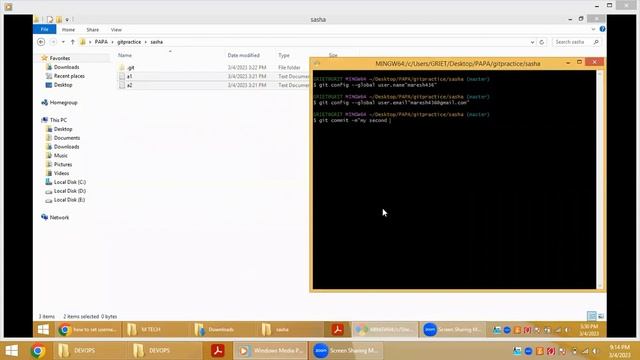Open the recent locations dropdown arrow

coord(63,42)
